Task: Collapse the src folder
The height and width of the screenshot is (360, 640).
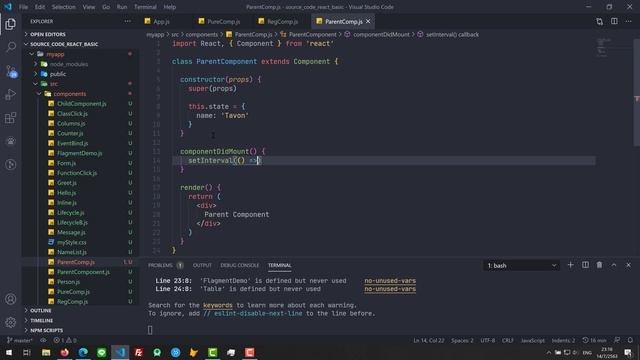Action: click(x=53, y=84)
